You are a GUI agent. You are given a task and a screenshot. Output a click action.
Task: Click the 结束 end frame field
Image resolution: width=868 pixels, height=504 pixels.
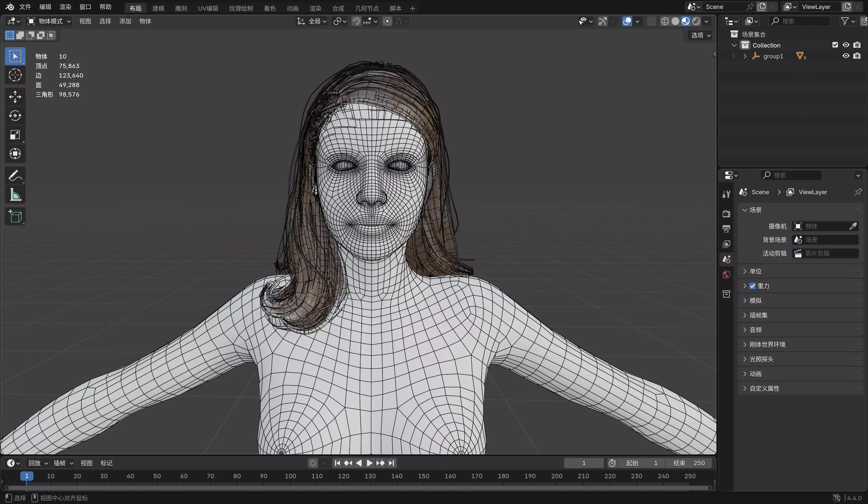[x=688, y=463]
